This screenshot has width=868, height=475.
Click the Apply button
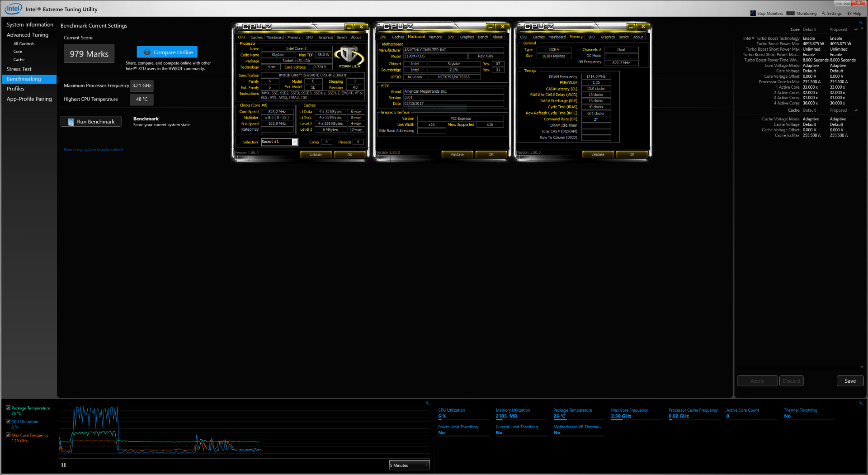757,381
